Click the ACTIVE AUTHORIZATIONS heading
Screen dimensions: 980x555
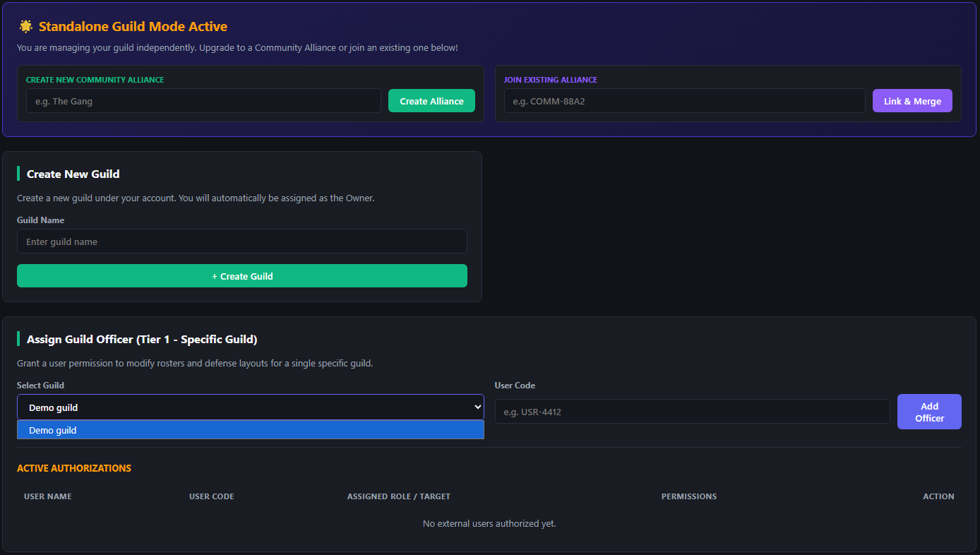point(74,468)
